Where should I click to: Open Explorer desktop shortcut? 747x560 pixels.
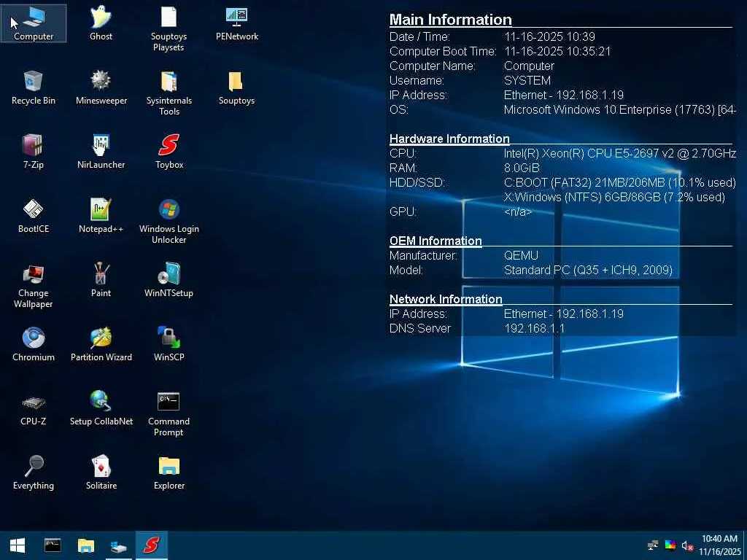pyautogui.click(x=169, y=473)
